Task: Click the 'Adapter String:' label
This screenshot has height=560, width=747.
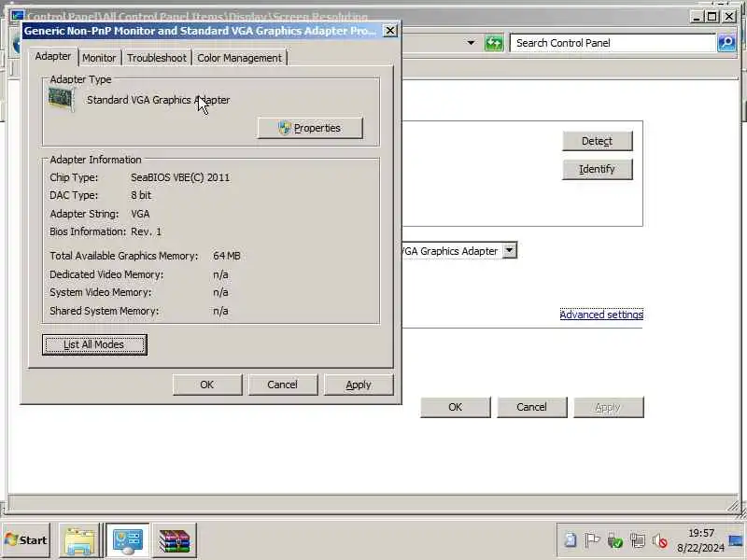Action: [x=84, y=214]
